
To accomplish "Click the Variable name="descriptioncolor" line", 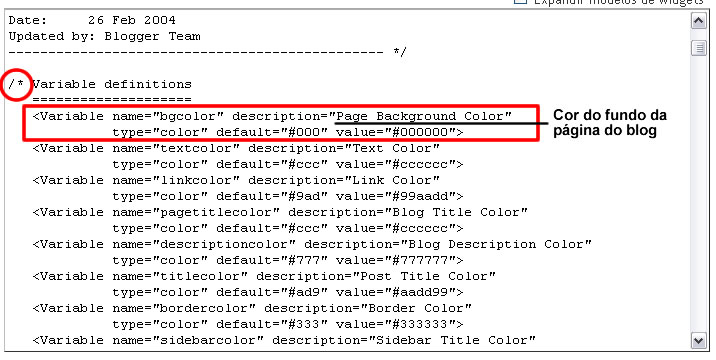I will (x=312, y=244).
